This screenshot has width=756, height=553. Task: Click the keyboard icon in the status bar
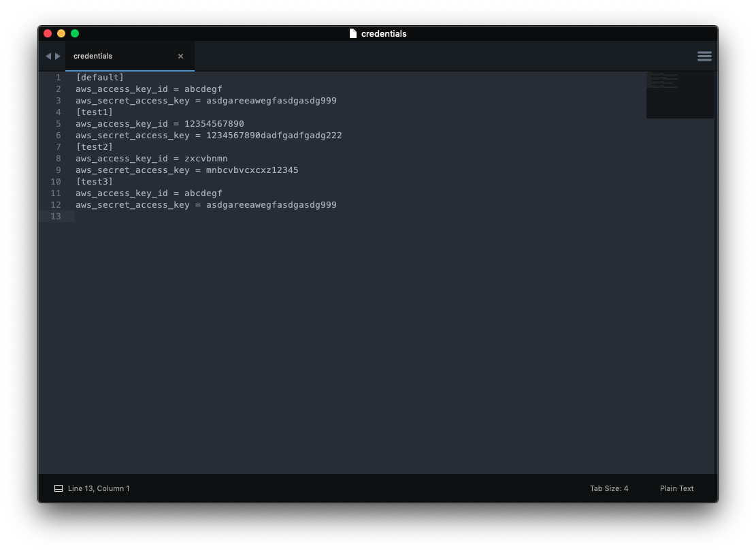point(58,488)
